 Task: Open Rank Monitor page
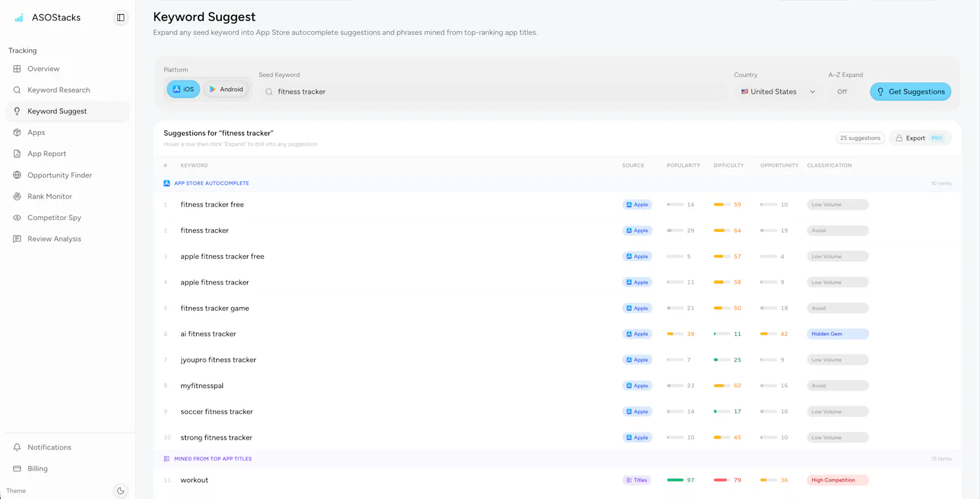67,196
